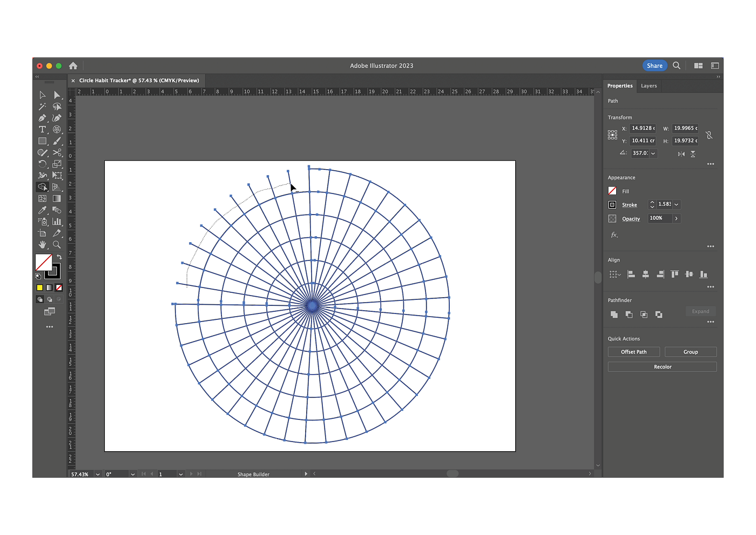
Task: Toggle constrain width and height proportions
Action: [709, 135]
